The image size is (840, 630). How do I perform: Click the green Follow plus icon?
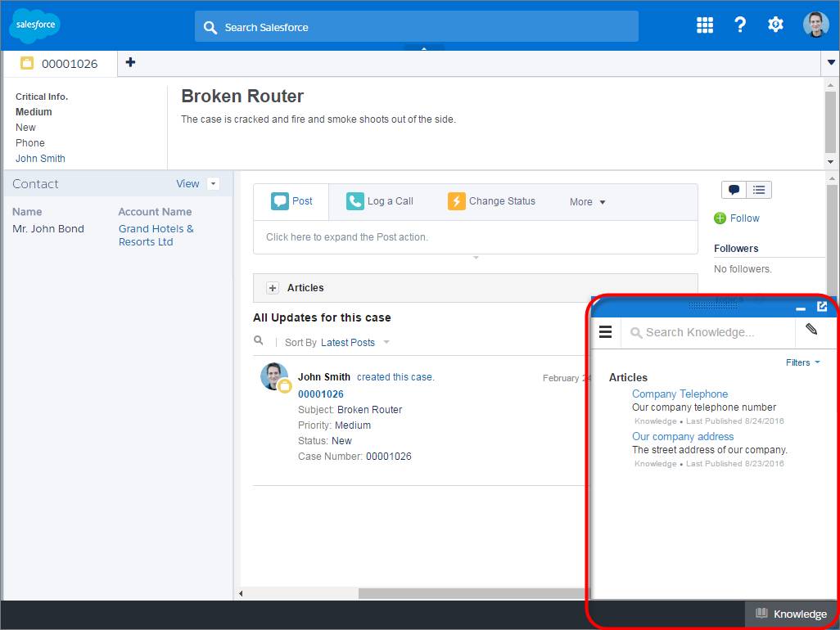720,218
